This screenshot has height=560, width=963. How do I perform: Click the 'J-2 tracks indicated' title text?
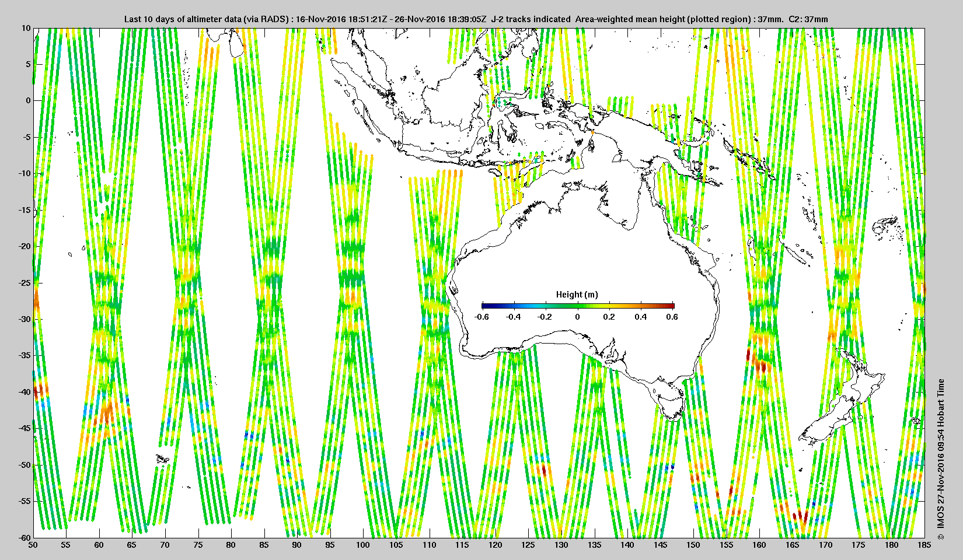pyautogui.click(x=531, y=19)
